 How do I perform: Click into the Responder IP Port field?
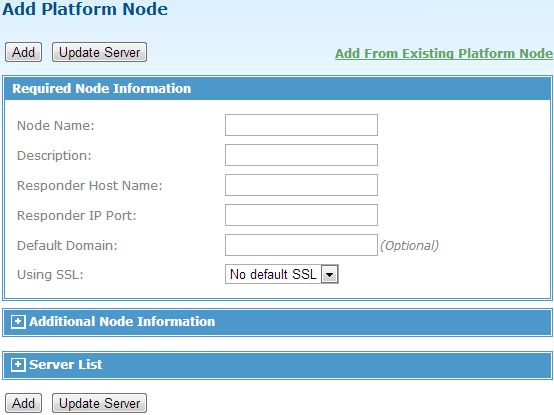pos(301,215)
